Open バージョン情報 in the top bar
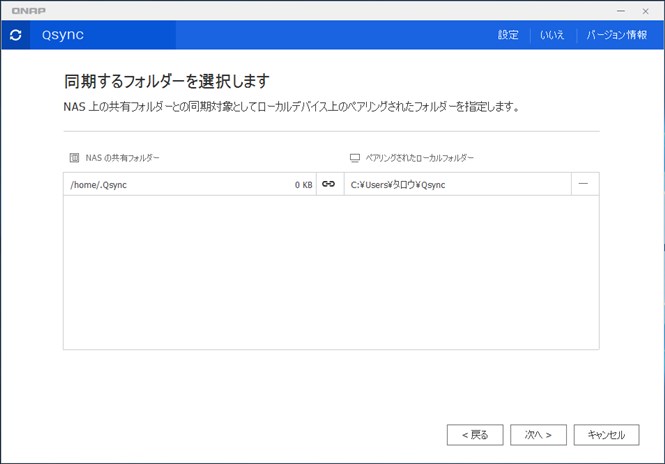The image size is (665, 464). click(617, 35)
